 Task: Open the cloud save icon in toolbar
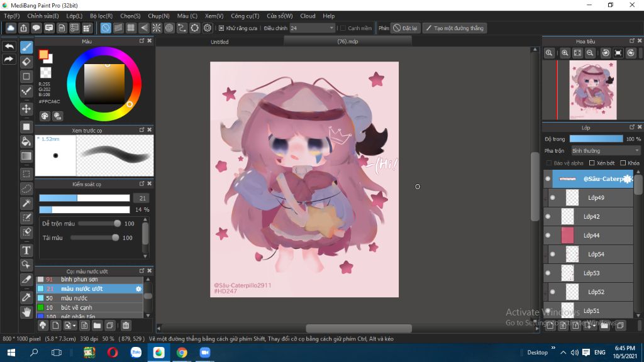click(x=11, y=28)
